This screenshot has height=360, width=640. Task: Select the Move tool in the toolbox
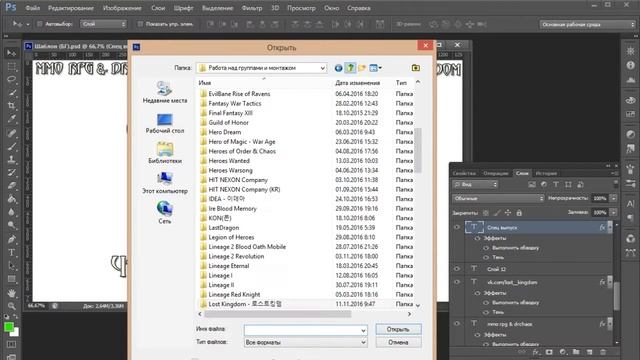click(11, 53)
